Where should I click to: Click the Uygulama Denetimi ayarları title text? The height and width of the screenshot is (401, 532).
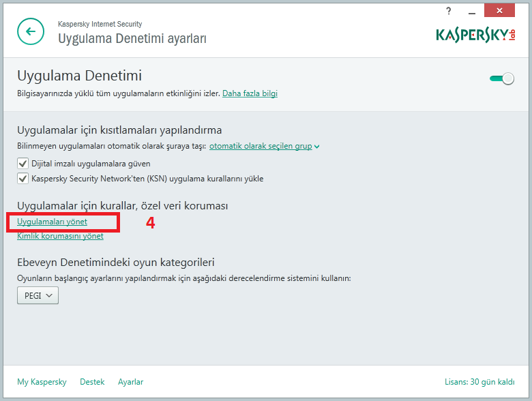(x=132, y=39)
